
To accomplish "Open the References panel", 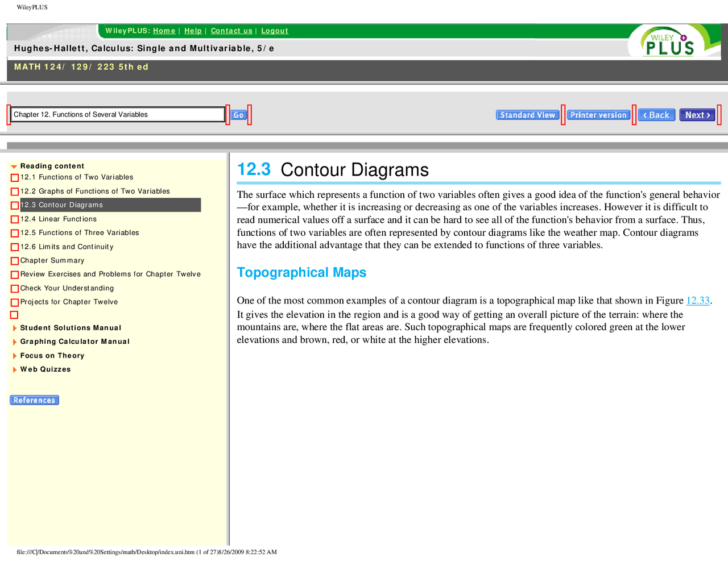I will 34,400.
